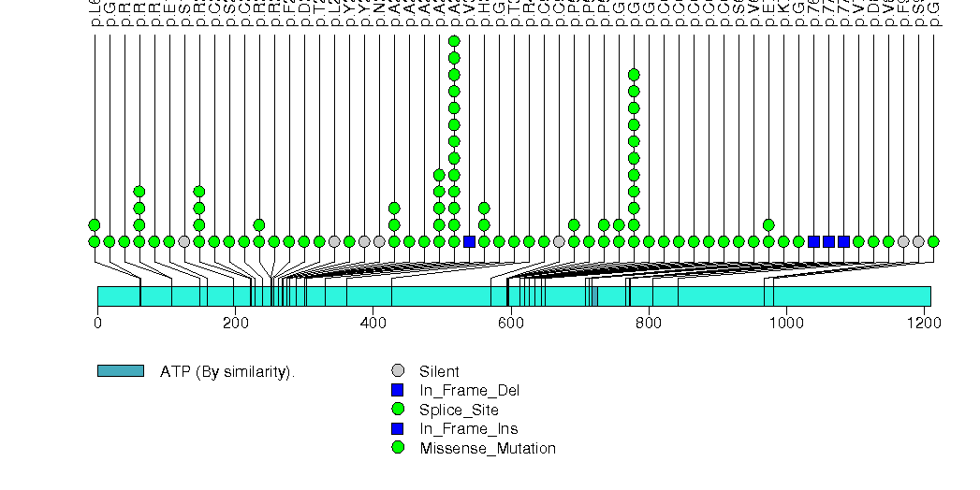Screen dimensions: 980x490
Task: Click the blue In_Frame_Ins legend square
Action: point(399,428)
